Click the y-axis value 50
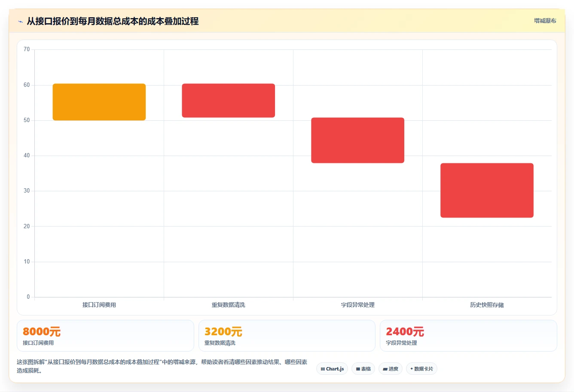574x392 pixels. [x=27, y=120]
